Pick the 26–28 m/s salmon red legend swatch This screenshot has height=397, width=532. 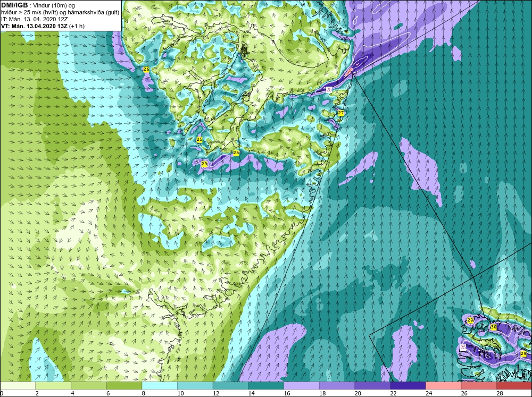click(479, 385)
